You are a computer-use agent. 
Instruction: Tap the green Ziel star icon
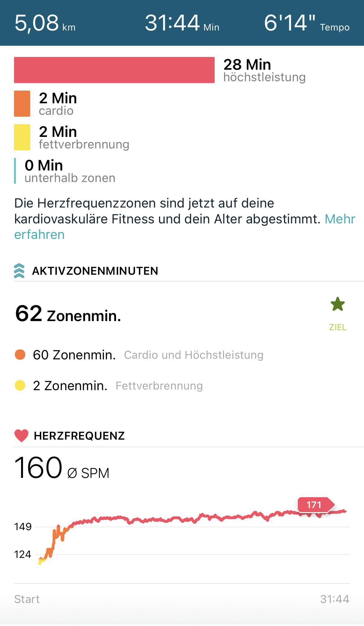[x=338, y=304]
